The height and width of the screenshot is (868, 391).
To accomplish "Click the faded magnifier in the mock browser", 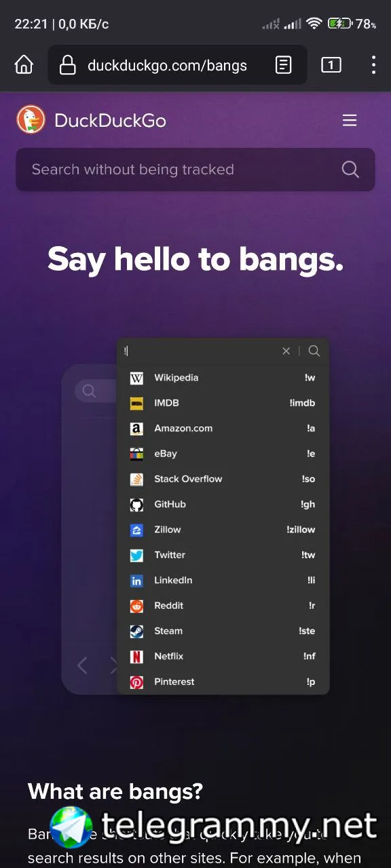I will click(x=89, y=391).
